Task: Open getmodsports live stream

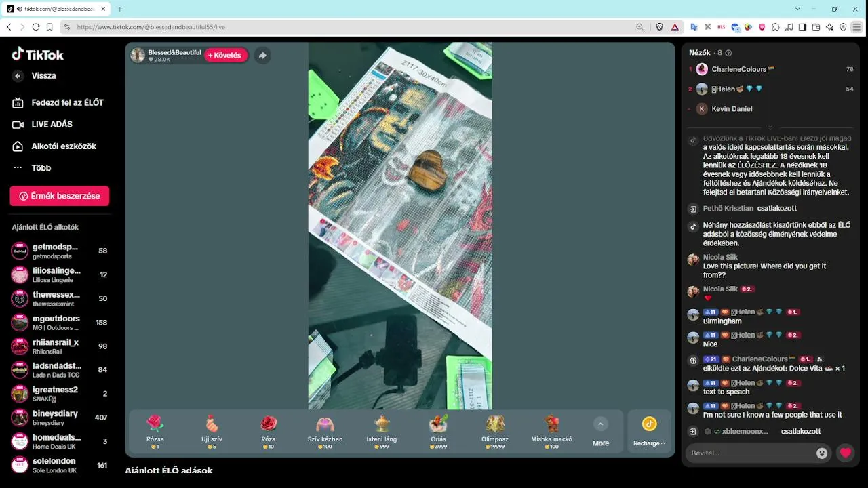Action: click(60, 251)
